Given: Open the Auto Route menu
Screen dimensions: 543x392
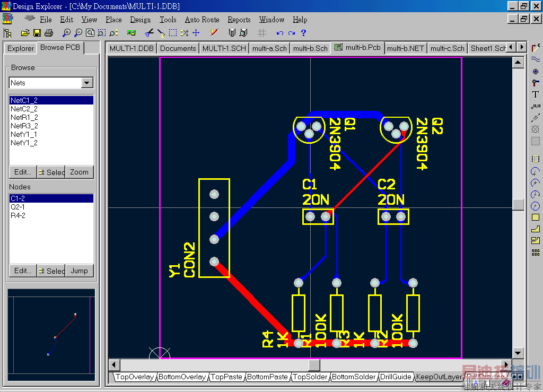Looking at the screenshot, I should [202, 20].
